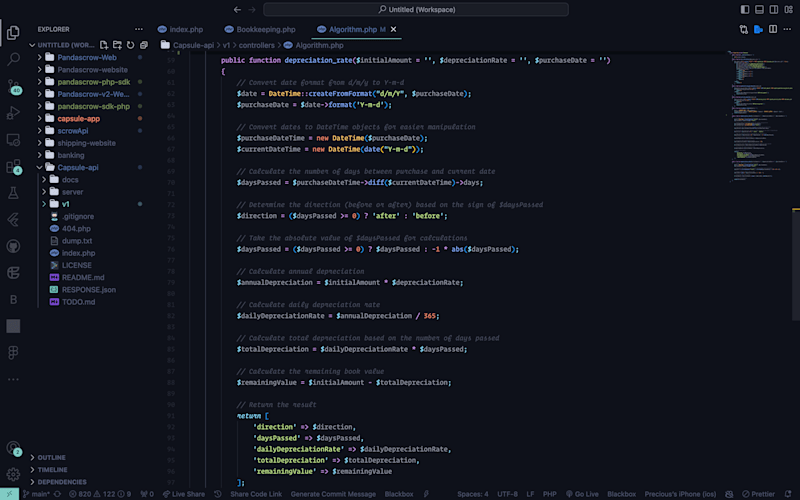Viewport: 800px width, 500px height.
Task: Open the Figma icon in activity bar
Action: pos(13,353)
